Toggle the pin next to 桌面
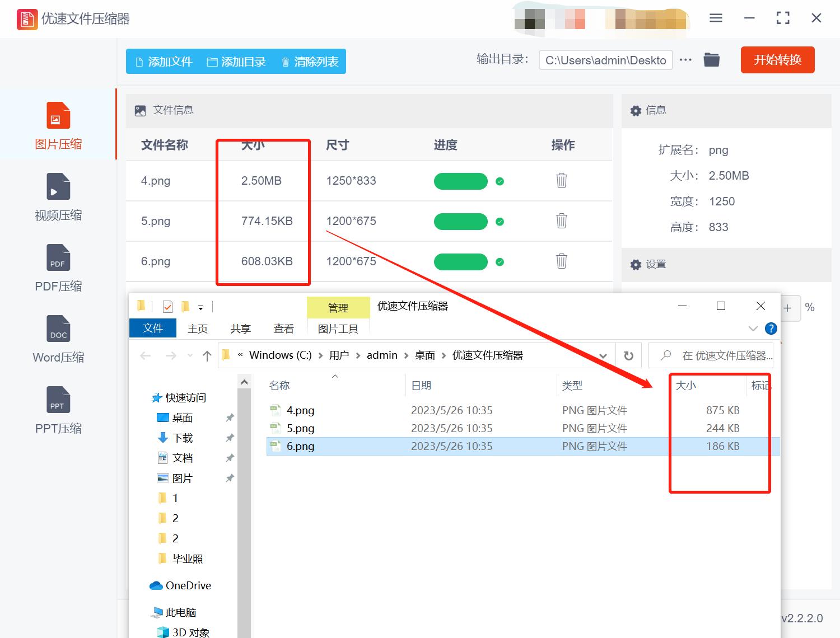 pyautogui.click(x=230, y=417)
